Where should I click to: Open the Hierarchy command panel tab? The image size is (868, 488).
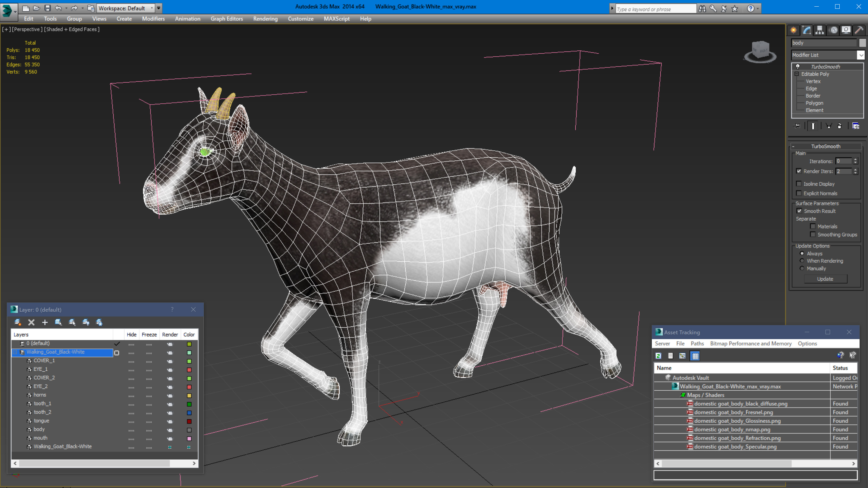pyautogui.click(x=819, y=30)
